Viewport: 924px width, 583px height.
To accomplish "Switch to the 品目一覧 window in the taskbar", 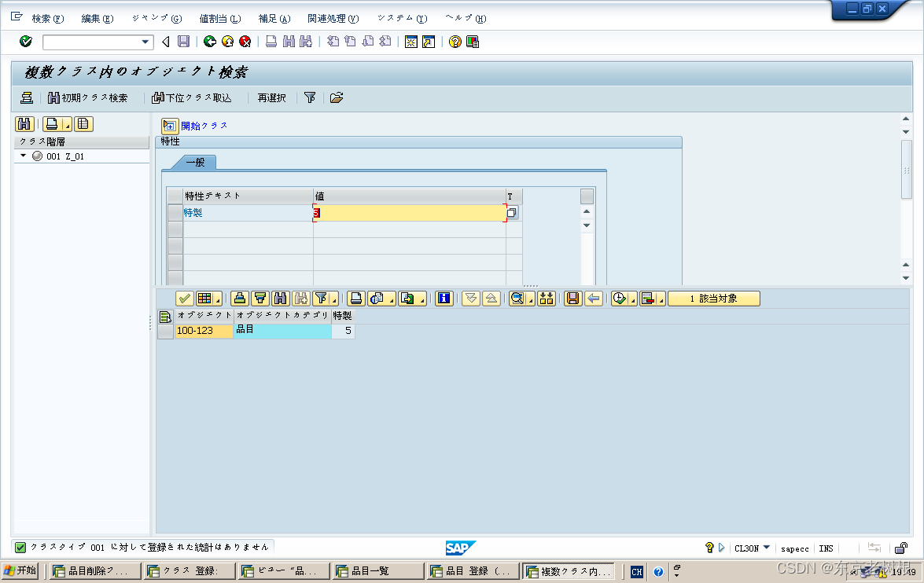I will (377, 571).
